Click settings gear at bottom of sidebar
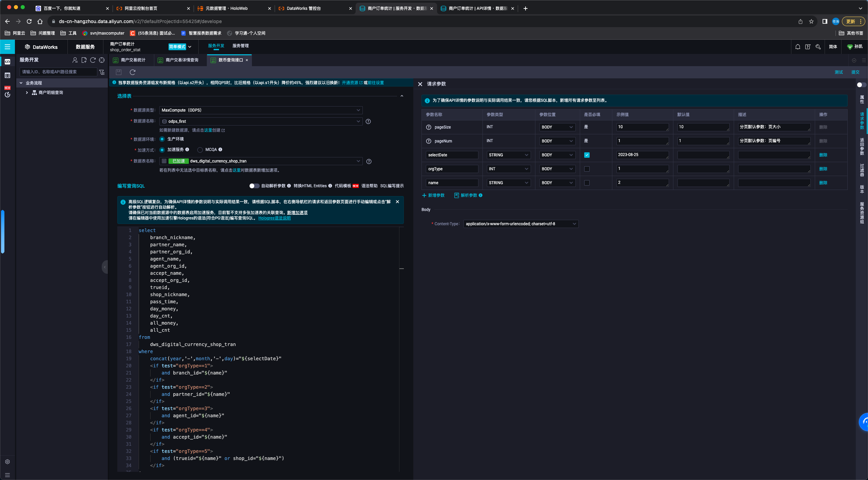Screen dimensions: 868x480 coord(7,462)
